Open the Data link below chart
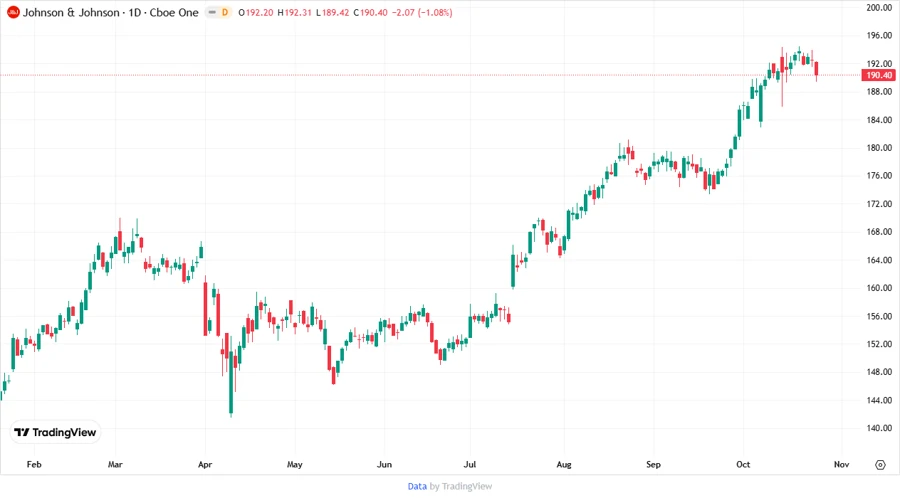Viewport: 900px width, 498px height. pyautogui.click(x=417, y=486)
